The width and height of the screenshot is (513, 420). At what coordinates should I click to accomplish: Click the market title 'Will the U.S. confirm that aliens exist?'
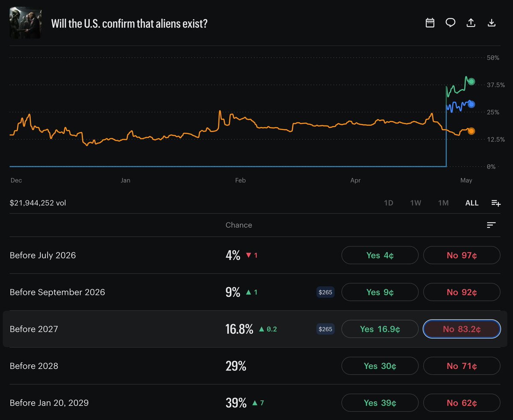(130, 23)
